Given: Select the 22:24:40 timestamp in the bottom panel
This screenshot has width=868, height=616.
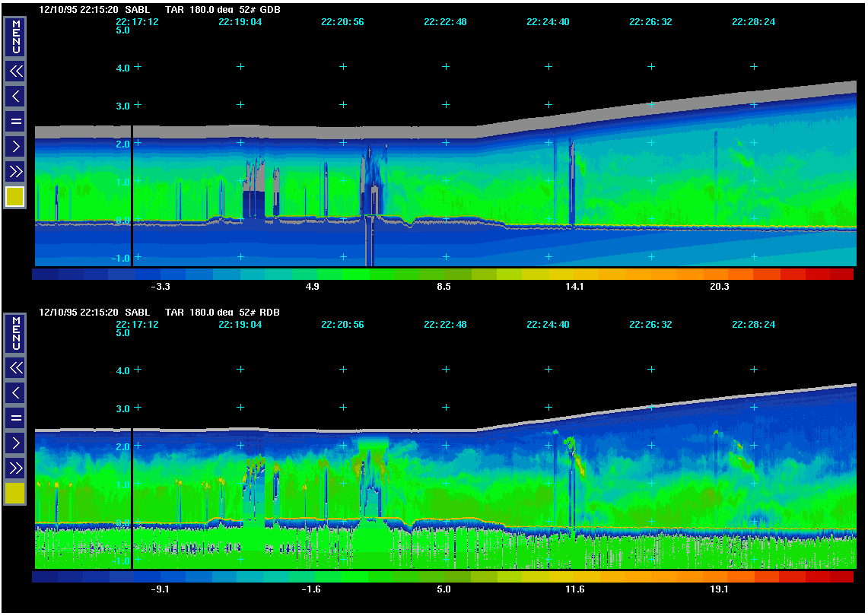Looking at the screenshot, I should tap(548, 325).
